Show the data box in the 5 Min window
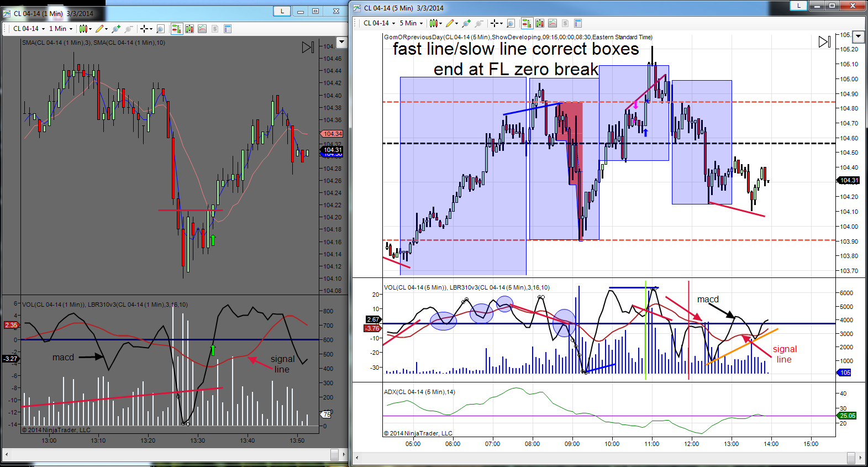 [x=511, y=23]
